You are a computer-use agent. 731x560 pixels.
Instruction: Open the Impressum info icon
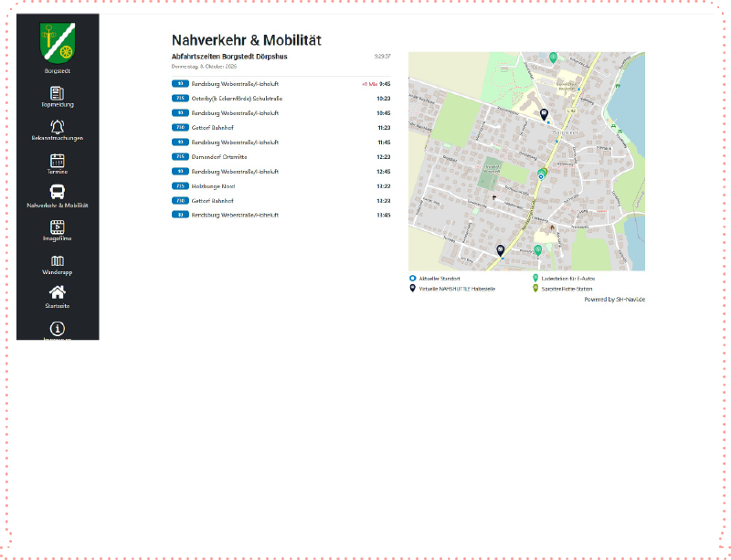tap(58, 331)
